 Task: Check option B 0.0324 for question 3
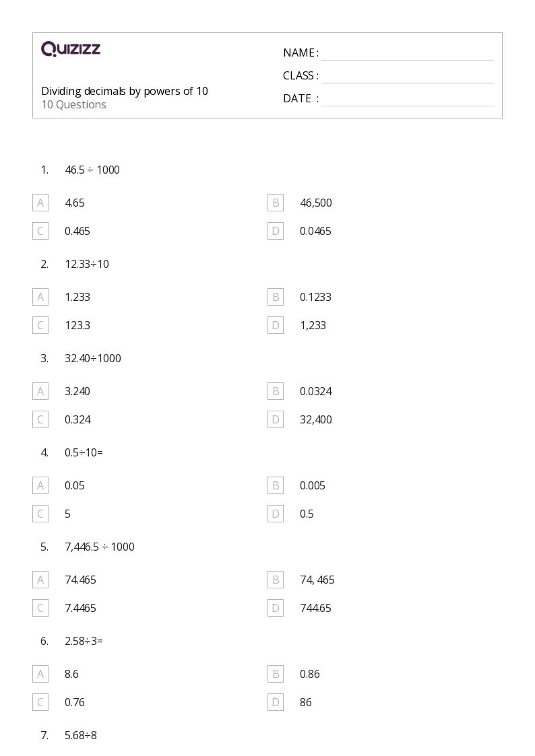click(276, 392)
